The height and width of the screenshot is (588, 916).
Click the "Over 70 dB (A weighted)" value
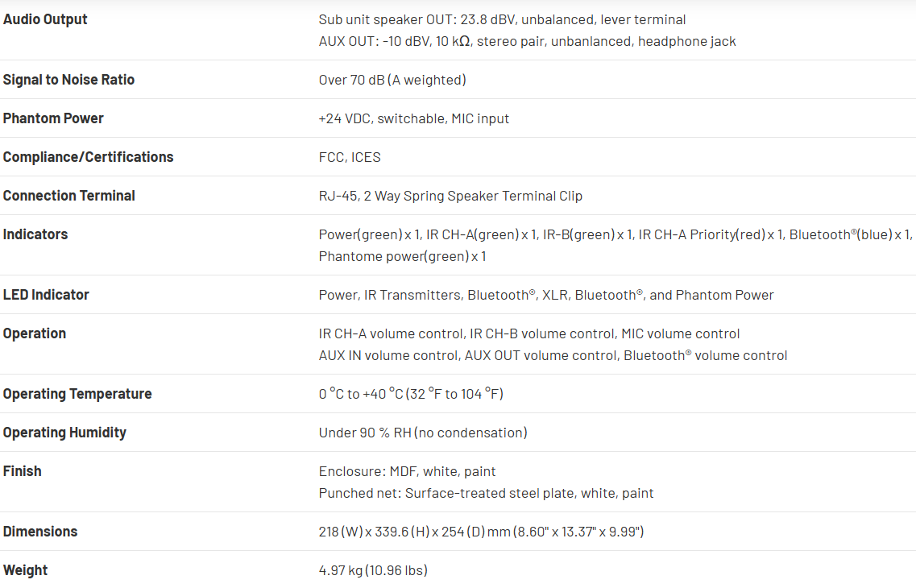[x=392, y=80]
